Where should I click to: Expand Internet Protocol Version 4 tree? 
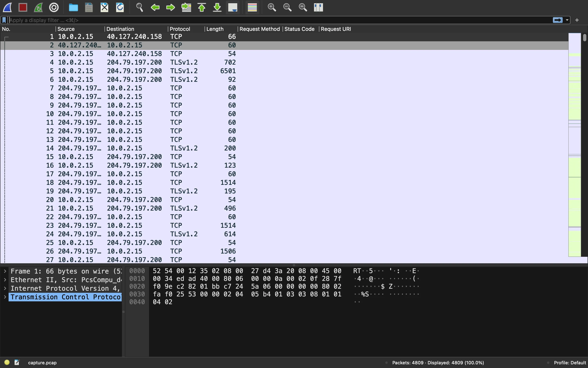[x=5, y=288]
